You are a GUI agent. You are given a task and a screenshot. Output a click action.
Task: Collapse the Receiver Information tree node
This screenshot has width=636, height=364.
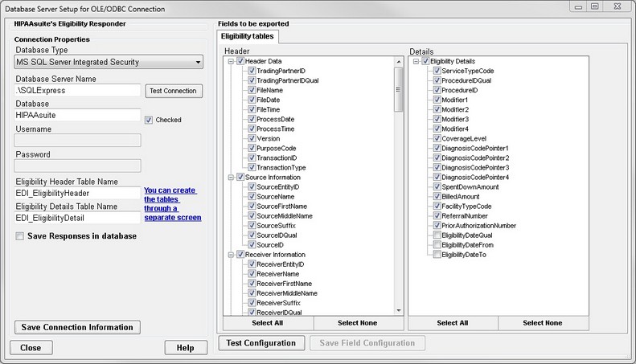[232, 255]
